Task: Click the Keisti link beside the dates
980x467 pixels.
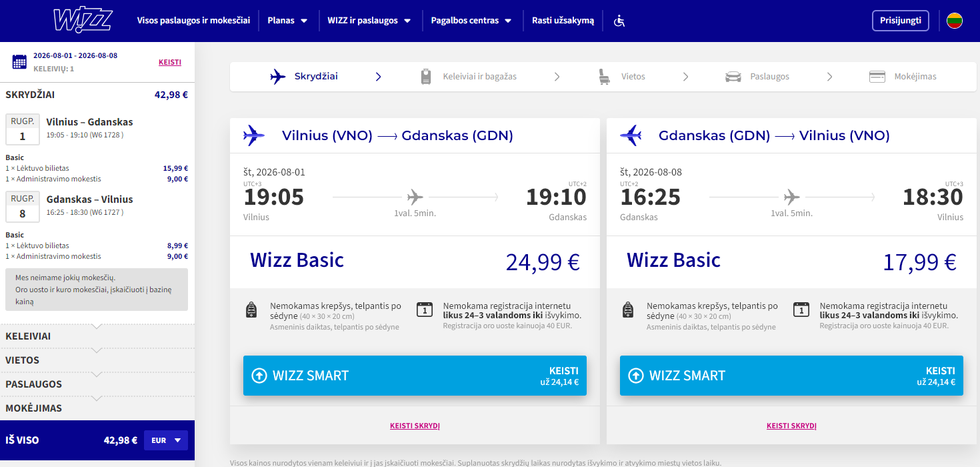Action: pos(170,62)
